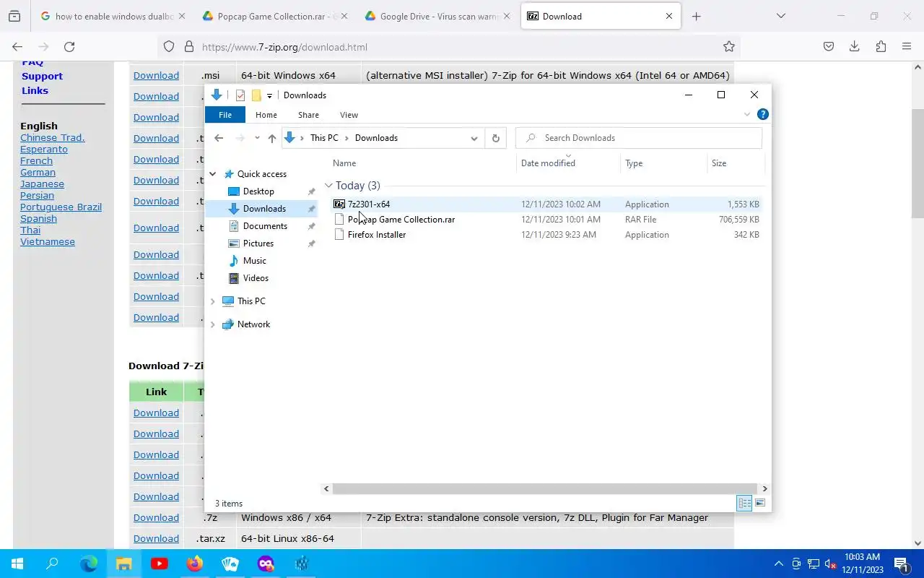This screenshot has height=578, width=924.
Task: Click the Save to Pocket icon
Action: point(829,47)
